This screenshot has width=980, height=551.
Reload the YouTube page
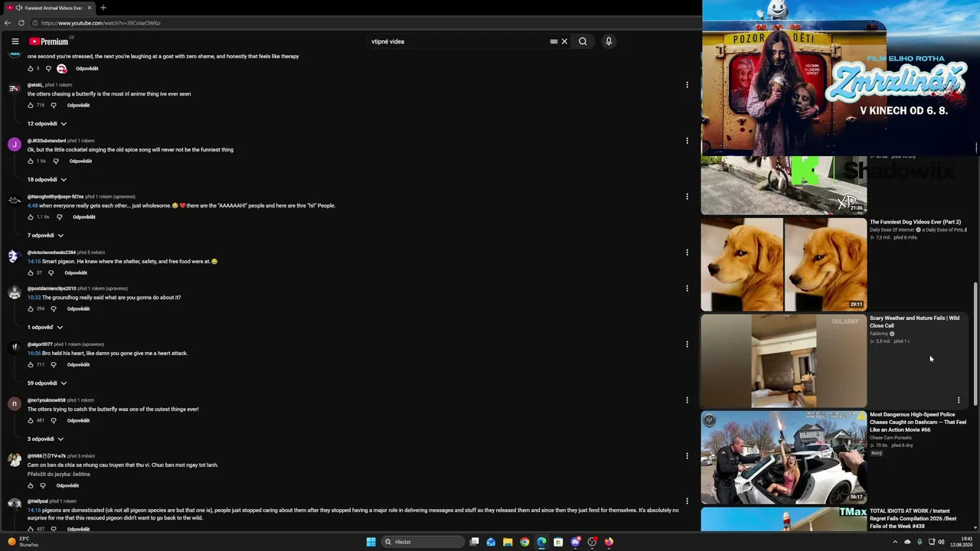click(x=21, y=23)
